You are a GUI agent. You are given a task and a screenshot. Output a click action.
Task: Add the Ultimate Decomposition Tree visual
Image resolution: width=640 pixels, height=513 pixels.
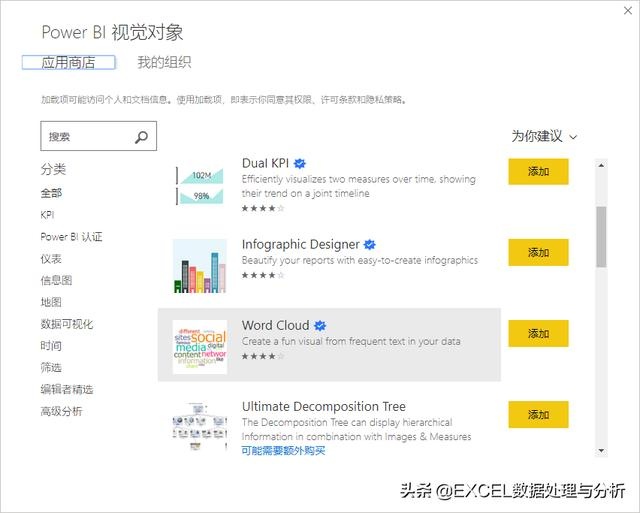[538, 415]
